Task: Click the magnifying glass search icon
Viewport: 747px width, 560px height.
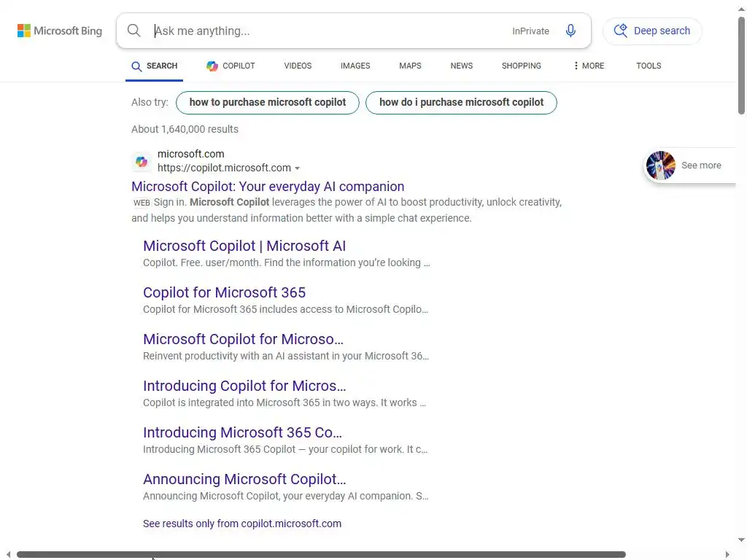Action: pos(134,31)
